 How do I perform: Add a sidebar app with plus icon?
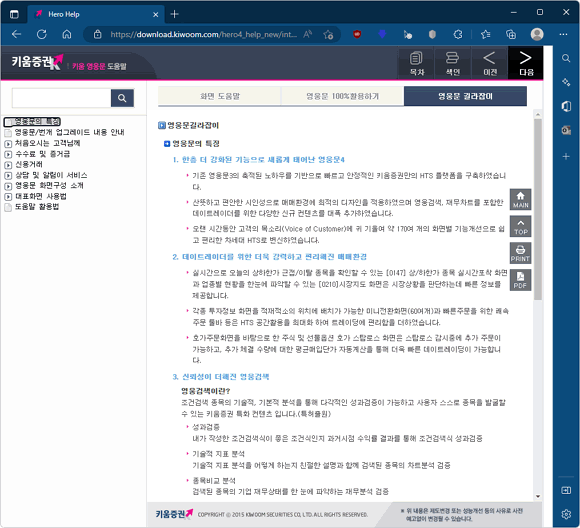[566, 157]
